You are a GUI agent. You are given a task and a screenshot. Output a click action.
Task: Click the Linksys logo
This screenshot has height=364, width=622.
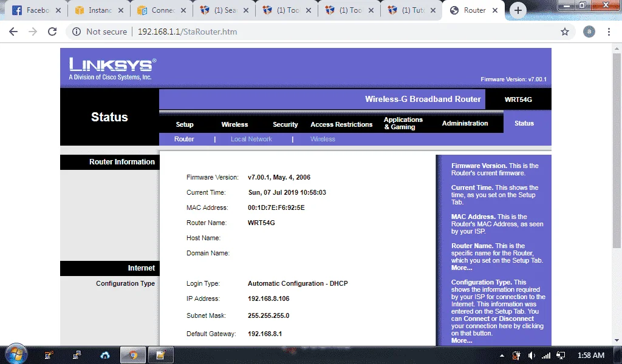coord(112,69)
